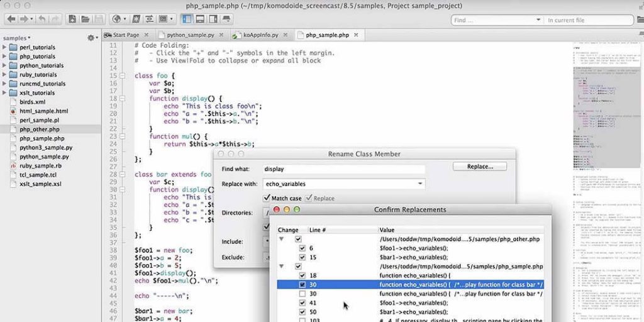Screen dimensions: 644x322
Task: Toggle the left pane visibility icon
Action: pos(187,19)
